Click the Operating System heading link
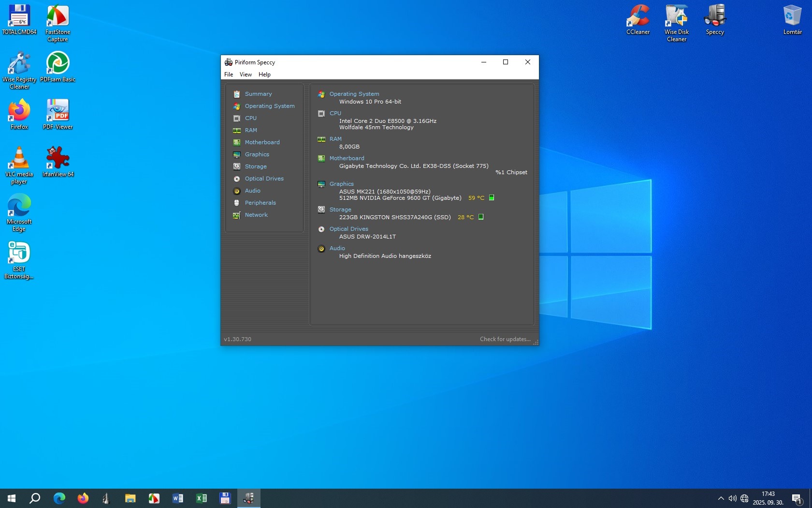 (354, 94)
